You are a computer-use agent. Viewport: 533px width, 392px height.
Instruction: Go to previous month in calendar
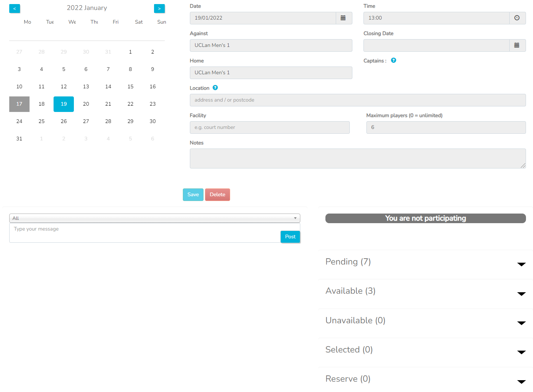[14, 8]
